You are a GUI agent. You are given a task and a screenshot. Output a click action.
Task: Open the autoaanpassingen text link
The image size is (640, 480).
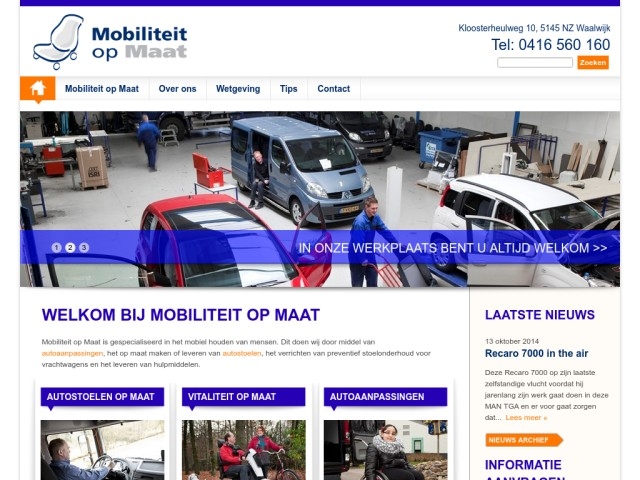tap(72, 353)
